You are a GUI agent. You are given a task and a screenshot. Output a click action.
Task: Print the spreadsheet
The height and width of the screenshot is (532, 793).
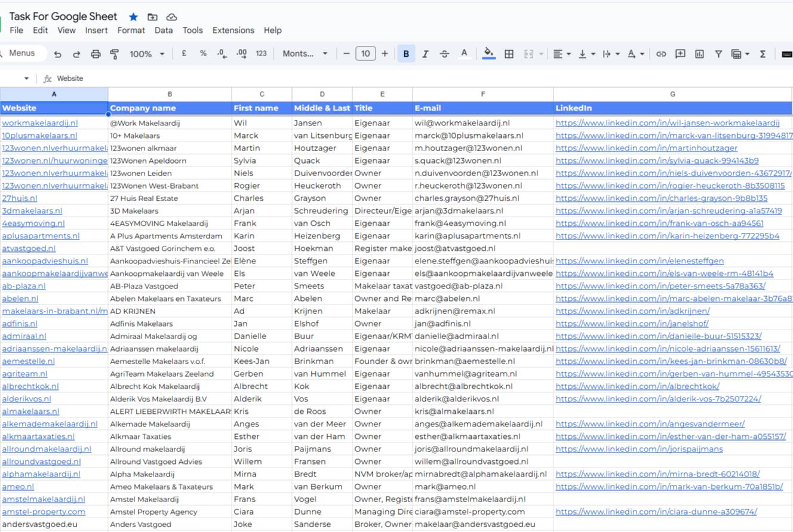pos(96,54)
